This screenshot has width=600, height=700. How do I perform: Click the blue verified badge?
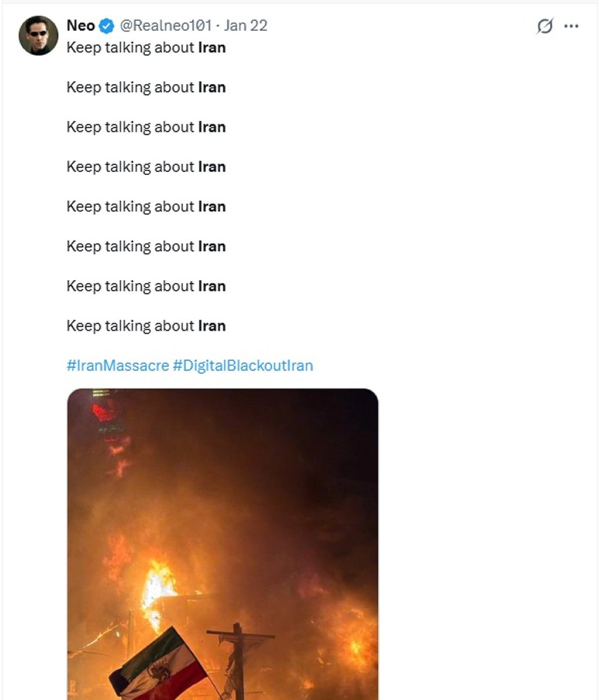[x=107, y=26]
